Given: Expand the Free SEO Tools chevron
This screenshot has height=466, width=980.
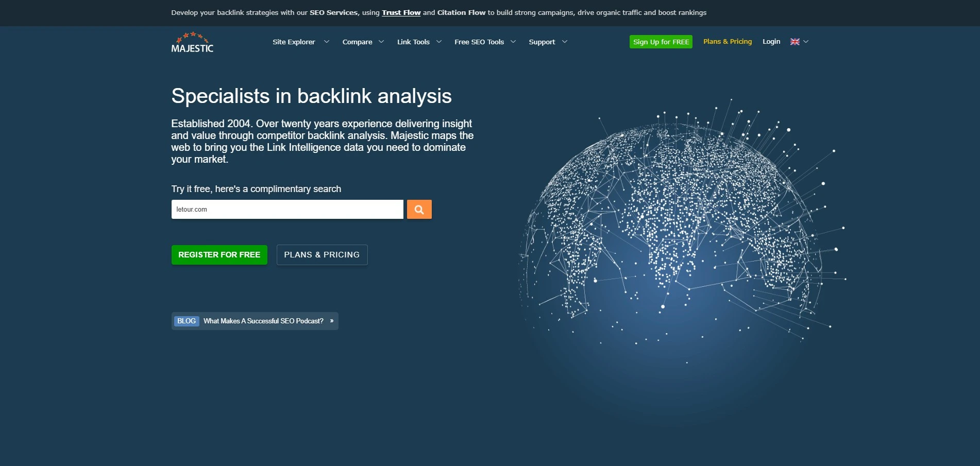Looking at the screenshot, I should (513, 42).
